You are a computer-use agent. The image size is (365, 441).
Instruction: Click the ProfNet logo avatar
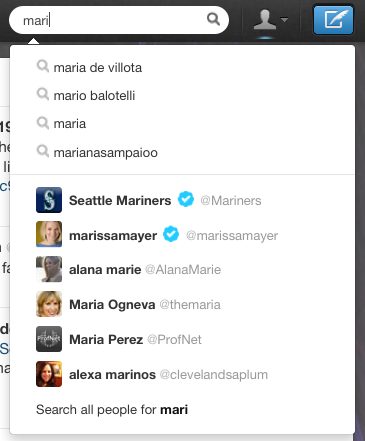[x=49, y=339]
